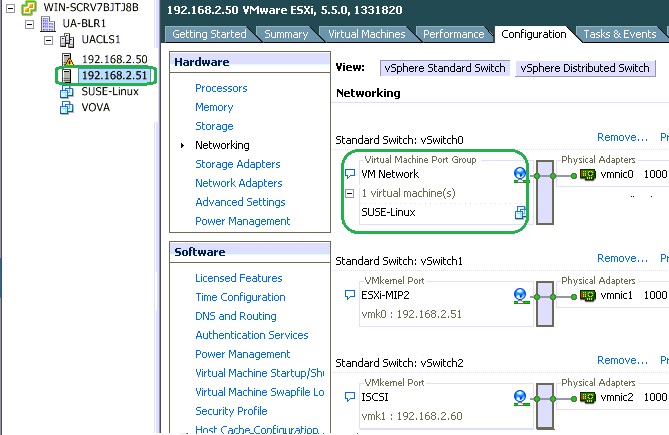The height and width of the screenshot is (435, 669).
Task: Select VOVA in inventory tree
Action: (96, 107)
